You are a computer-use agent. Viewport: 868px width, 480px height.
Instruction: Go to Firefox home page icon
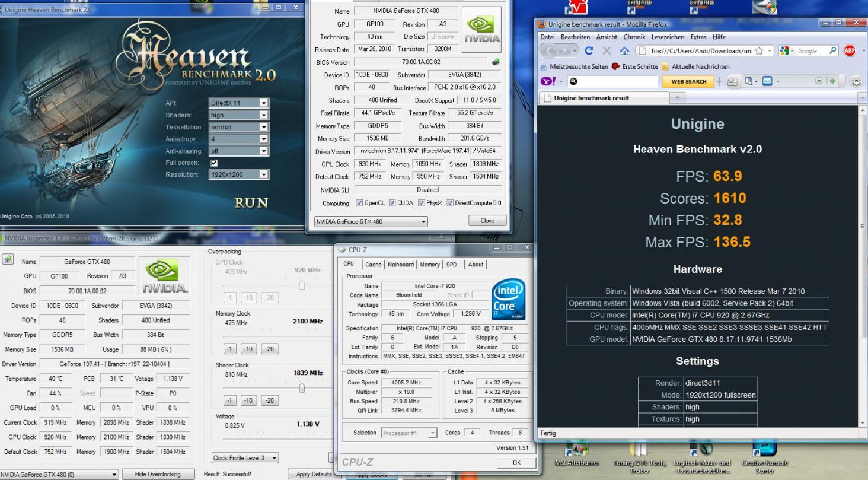click(x=624, y=51)
